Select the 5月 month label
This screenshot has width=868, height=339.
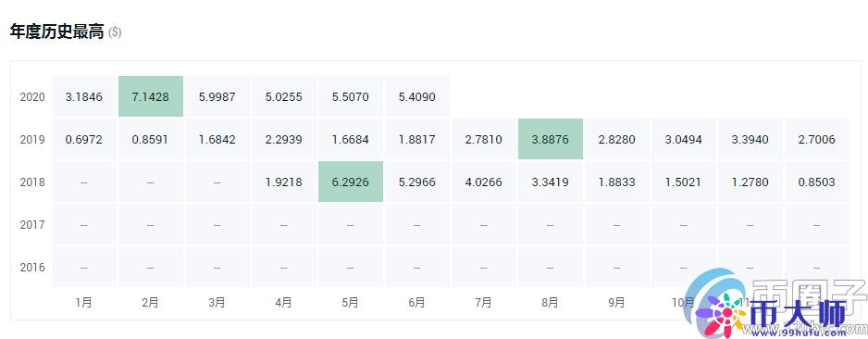pyautogui.click(x=351, y=303)
